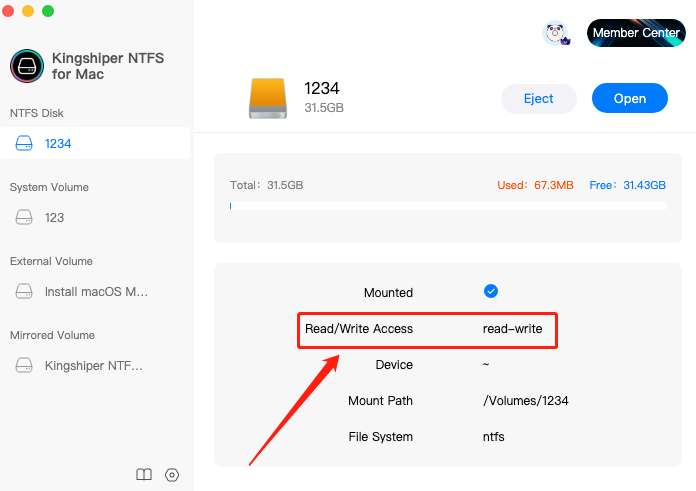Click the 'Used: 67.3MB' text

click(x=535, y=185)
